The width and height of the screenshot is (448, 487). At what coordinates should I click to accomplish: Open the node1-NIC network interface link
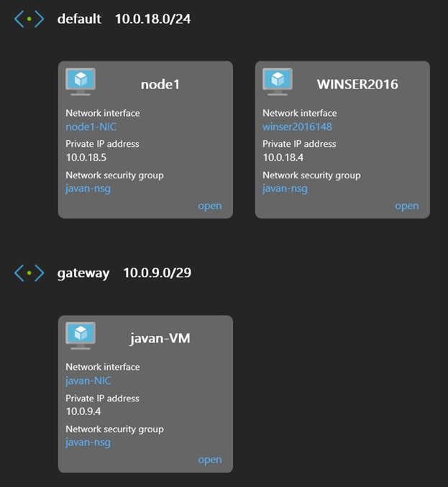click(x=91, y=127)
